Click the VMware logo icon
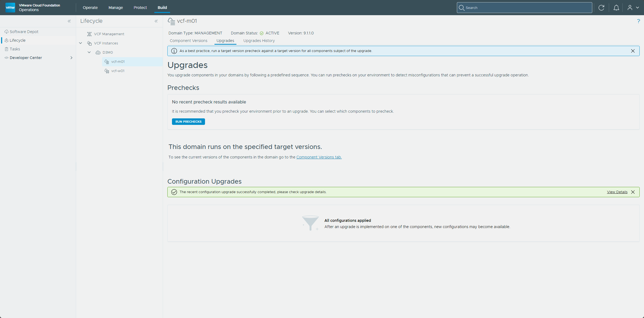The image size is (644, 318). point(10,8)
